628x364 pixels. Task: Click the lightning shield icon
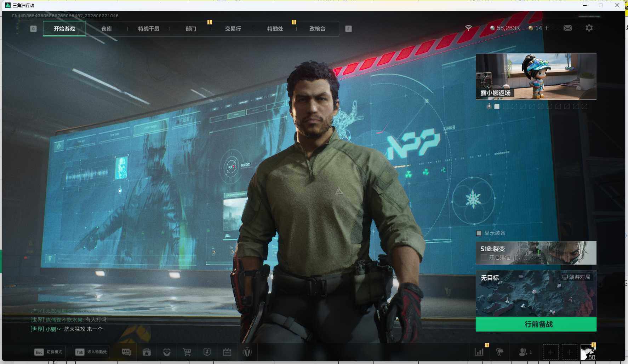(207, 352)
